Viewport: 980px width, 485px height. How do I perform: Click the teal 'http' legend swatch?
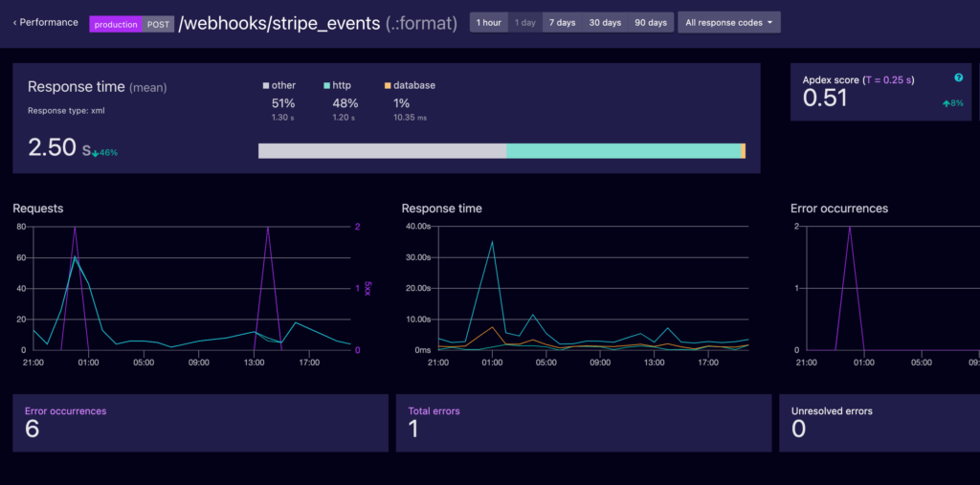[x=327, y=86]
